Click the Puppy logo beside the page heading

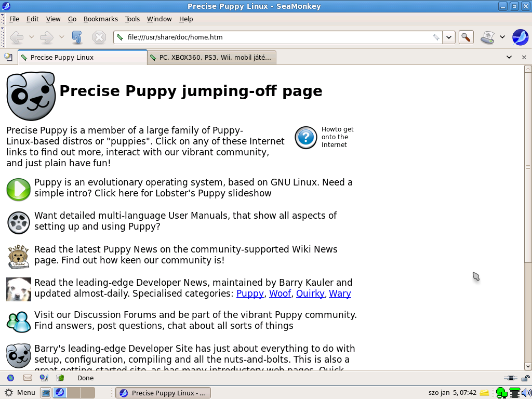tap(31, 96)
